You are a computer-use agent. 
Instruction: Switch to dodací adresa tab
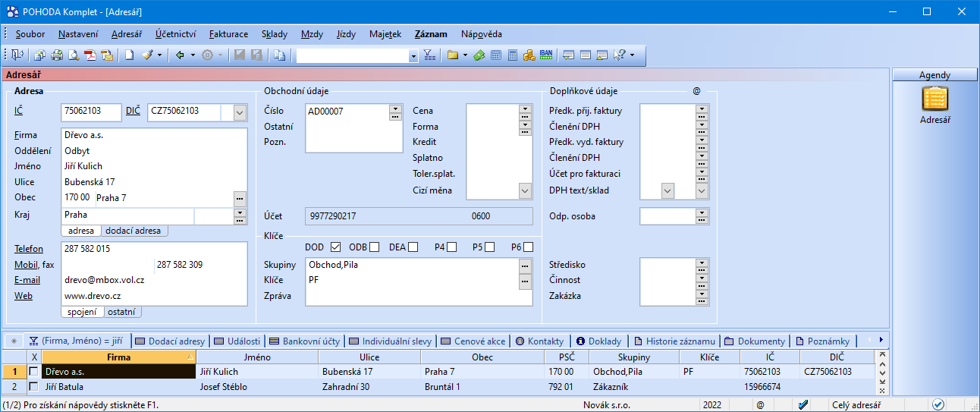click(133, 231)
